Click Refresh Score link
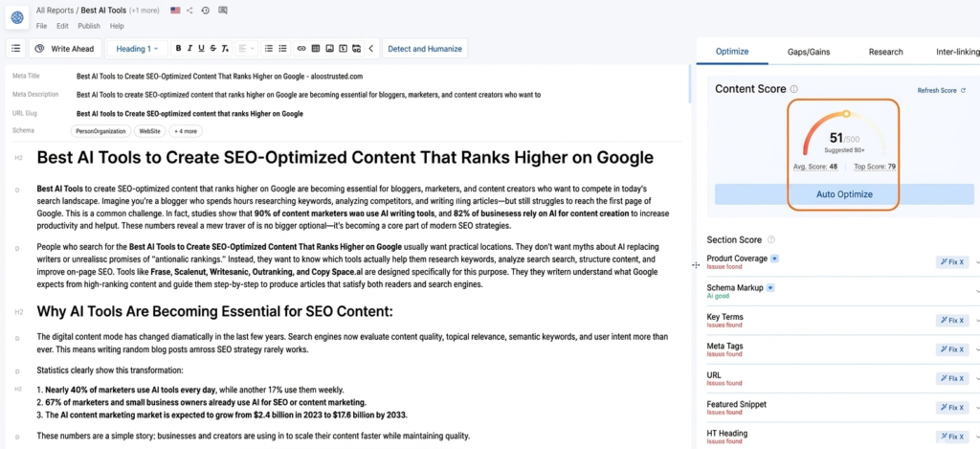The image size is (980, 449). [942, 91]
